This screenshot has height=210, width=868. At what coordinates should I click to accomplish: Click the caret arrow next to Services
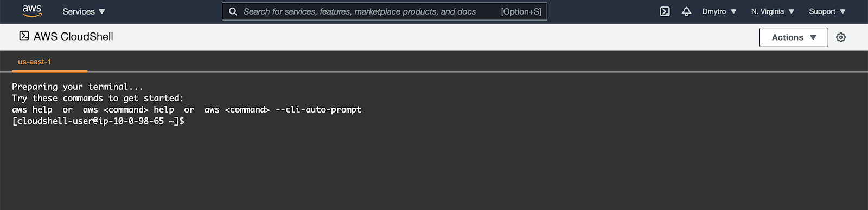pos(102,11)
